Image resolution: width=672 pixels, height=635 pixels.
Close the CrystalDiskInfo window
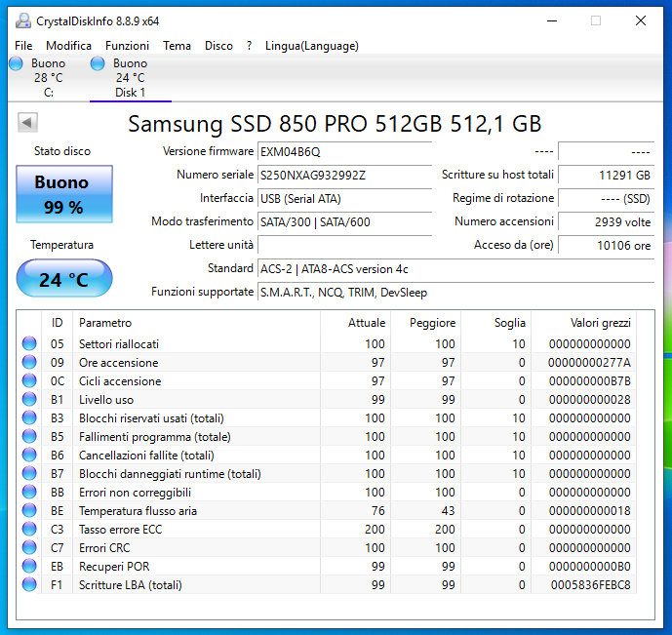[x=640, y=20]
